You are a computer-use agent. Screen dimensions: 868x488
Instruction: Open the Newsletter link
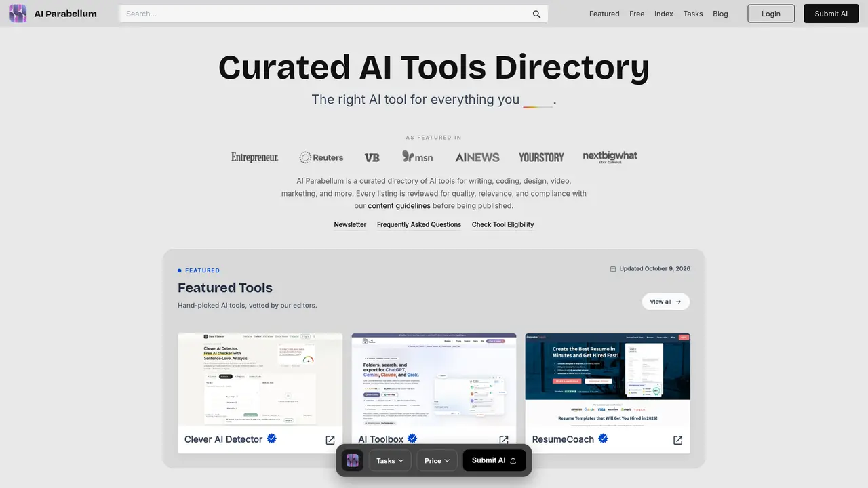pyautogui.click(x=350, y=224)
